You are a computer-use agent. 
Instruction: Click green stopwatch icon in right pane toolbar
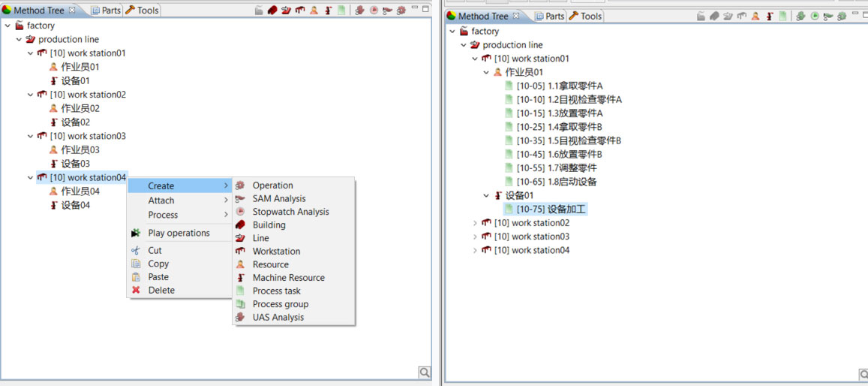click(815, 16)
